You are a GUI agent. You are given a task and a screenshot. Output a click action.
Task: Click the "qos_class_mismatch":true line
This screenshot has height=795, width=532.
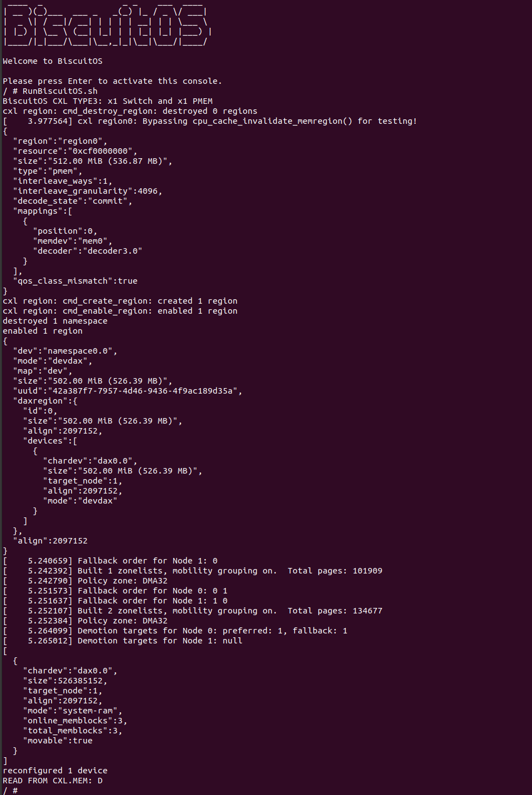[75, 281]
